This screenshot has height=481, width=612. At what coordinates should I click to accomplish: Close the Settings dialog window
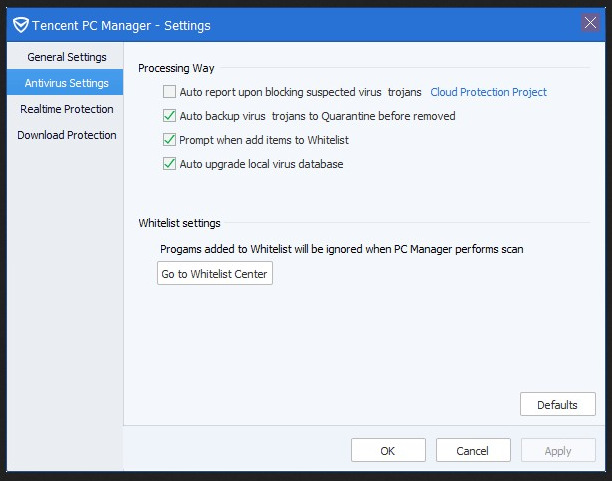tap(590, 23)
